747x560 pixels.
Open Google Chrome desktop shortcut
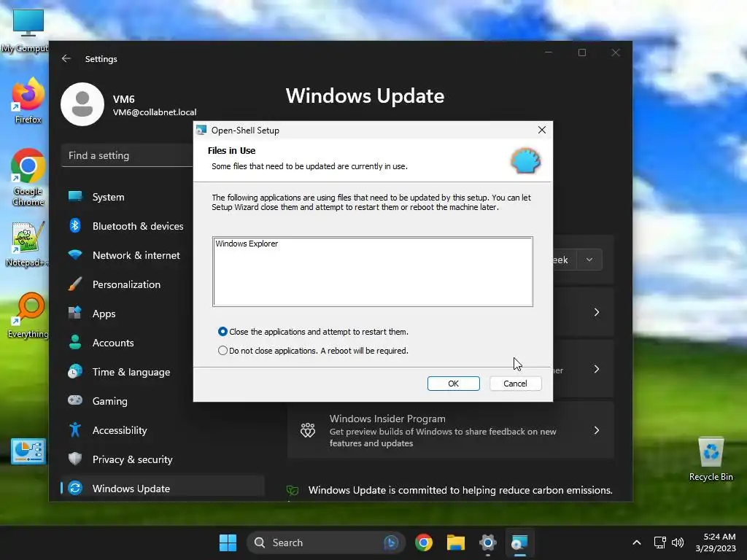click(x=28, y=177)
